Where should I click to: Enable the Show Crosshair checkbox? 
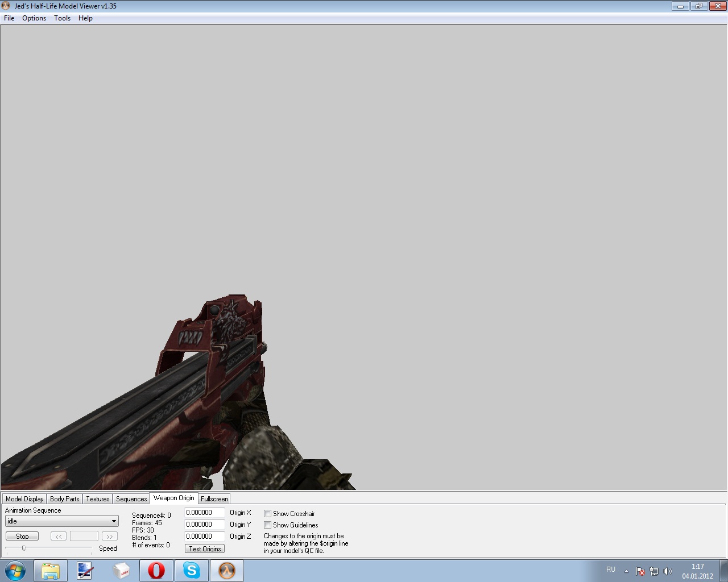(267, 514)
